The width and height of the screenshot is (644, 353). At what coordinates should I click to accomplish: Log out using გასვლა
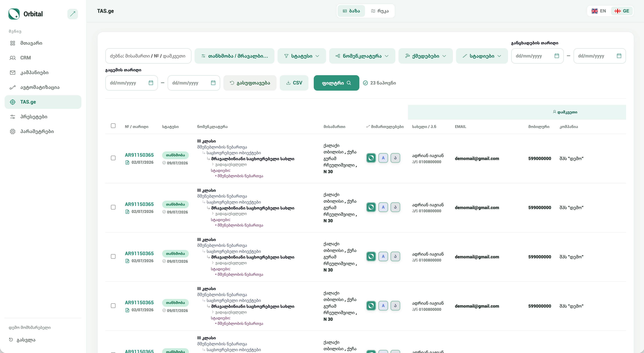(22, 340)
